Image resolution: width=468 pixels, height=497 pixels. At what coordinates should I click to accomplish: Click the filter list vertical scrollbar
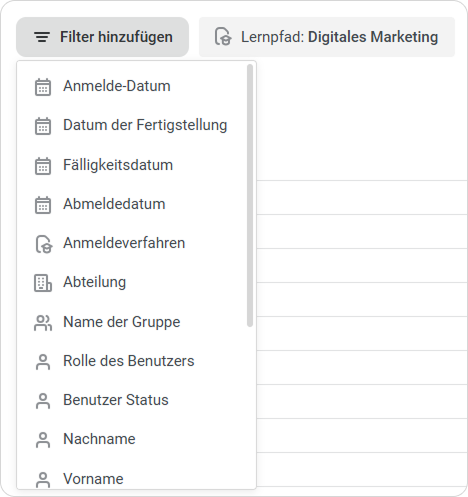click(250, 196)
